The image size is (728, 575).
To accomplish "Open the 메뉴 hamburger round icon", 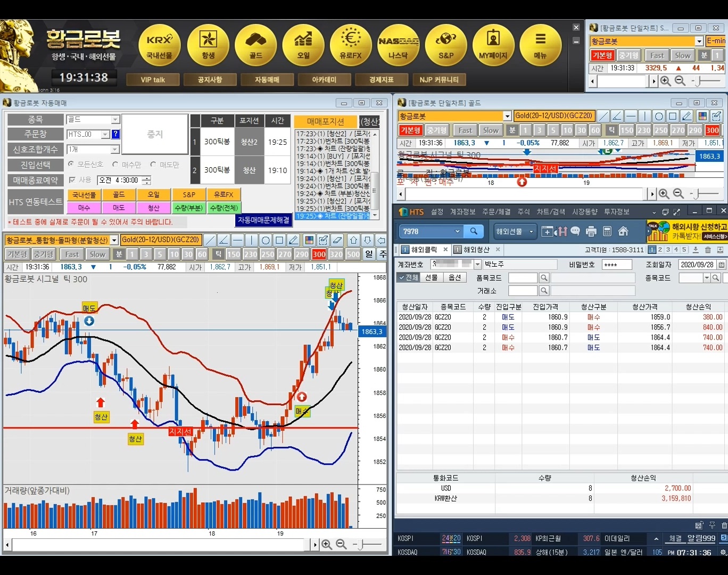I will click(541, 45).
